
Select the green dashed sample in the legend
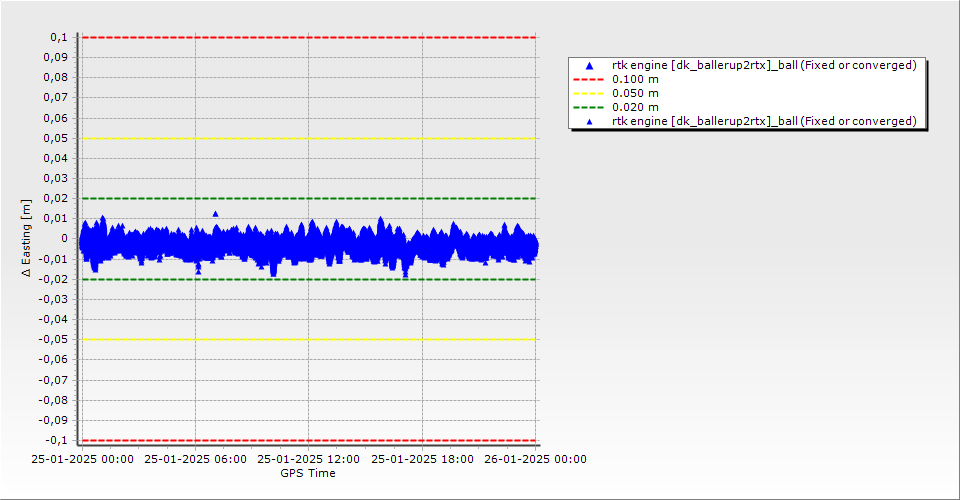point(588,108)
